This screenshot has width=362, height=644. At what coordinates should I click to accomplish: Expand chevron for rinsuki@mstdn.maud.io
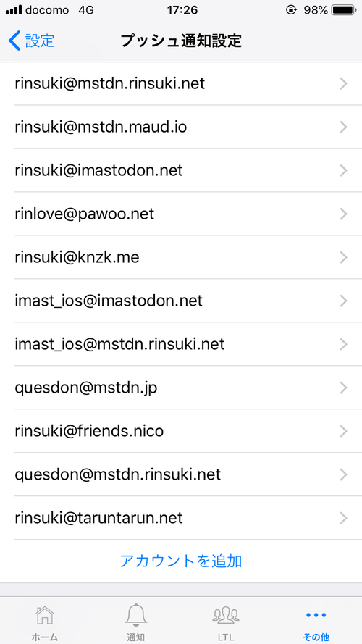click(344, 127)
